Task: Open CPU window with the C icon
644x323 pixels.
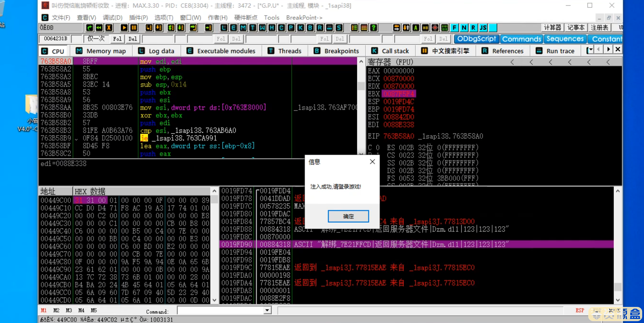Action: pos(281,28)
